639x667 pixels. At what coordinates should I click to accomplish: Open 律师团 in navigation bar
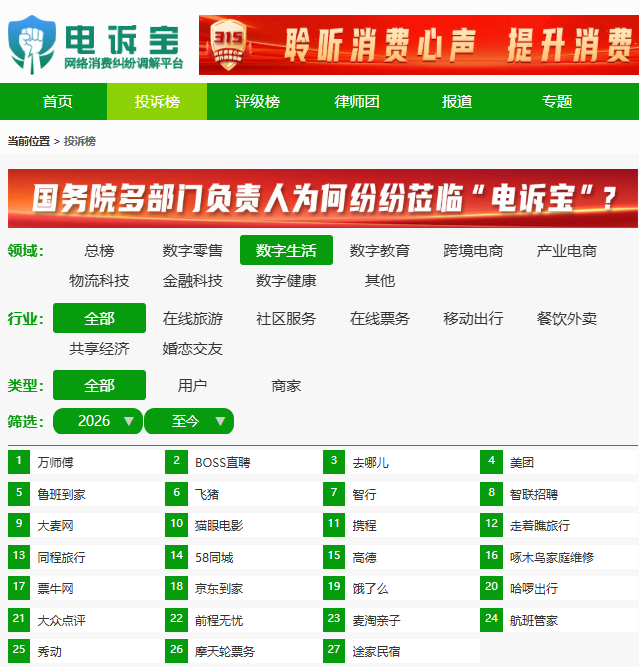tap(357, 102)
